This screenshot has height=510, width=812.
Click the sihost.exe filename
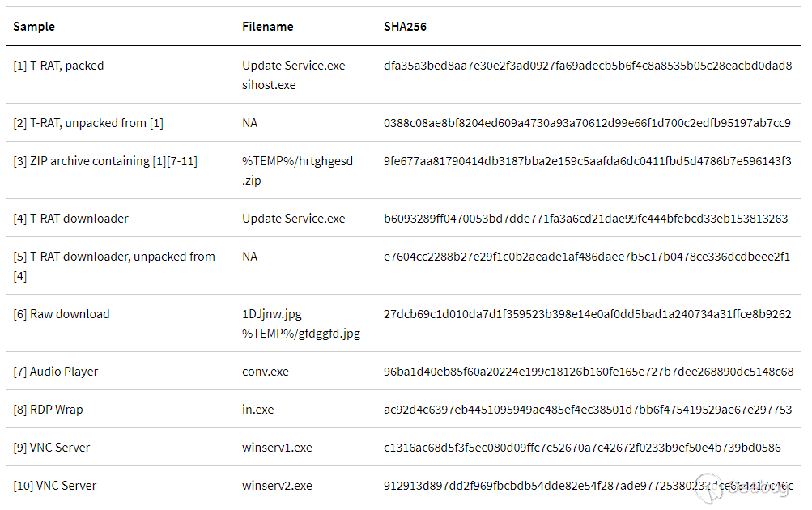tap(269, 85)
